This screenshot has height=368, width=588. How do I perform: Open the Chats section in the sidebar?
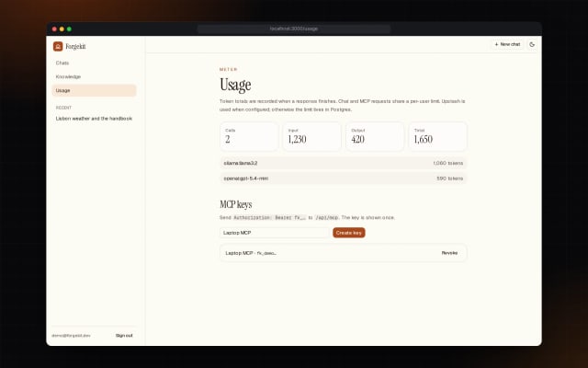94,63
